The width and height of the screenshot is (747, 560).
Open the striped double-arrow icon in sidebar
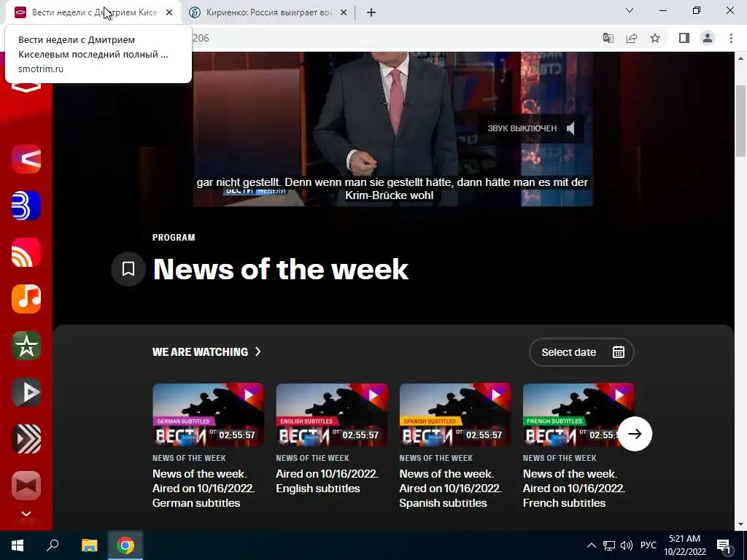coord(26,439)
